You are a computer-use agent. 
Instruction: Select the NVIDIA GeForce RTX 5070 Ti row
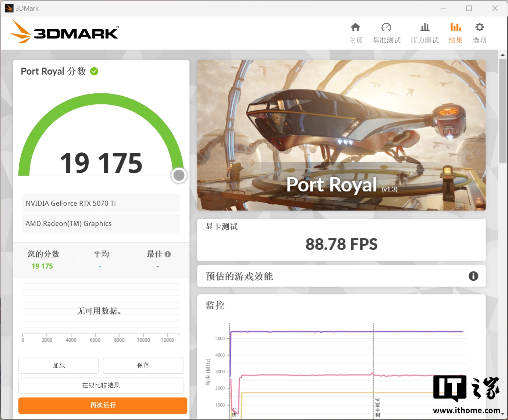[100, 203]
